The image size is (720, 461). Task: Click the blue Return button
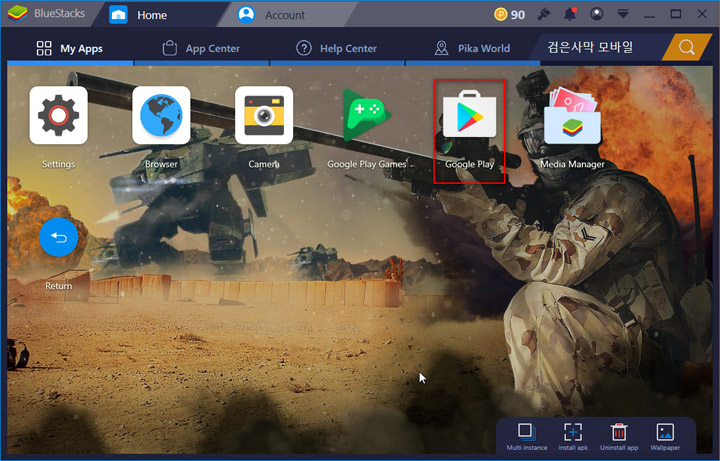click(58, 237)
